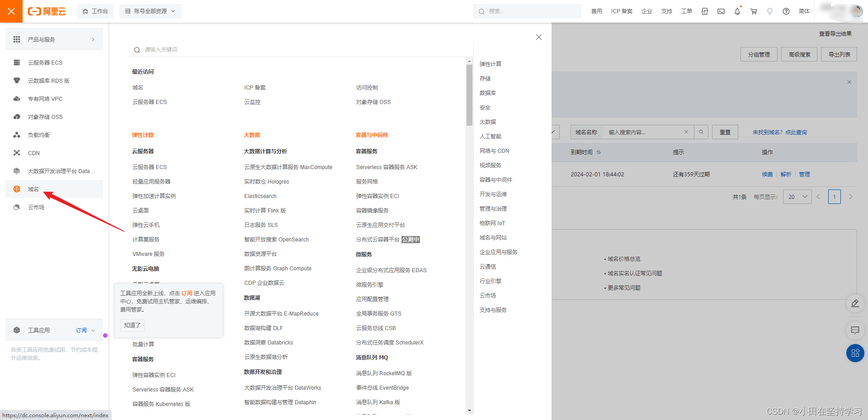Click 重置 button
Image resolution: width=868 pixels, height=420 pixels.
pyautogui.click(x=725, y=132)
